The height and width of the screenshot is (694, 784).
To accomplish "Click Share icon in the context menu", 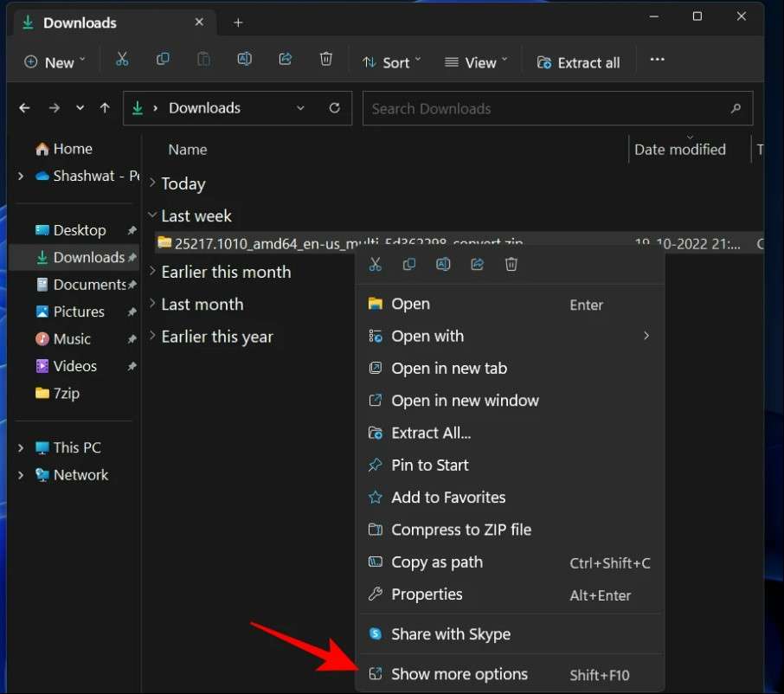I will [477, 264].
